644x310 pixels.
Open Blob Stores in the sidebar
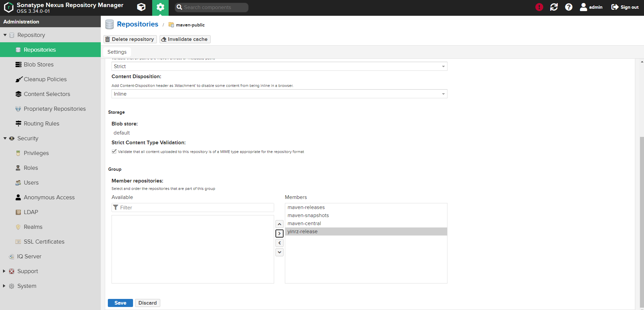tap(50, 64)
